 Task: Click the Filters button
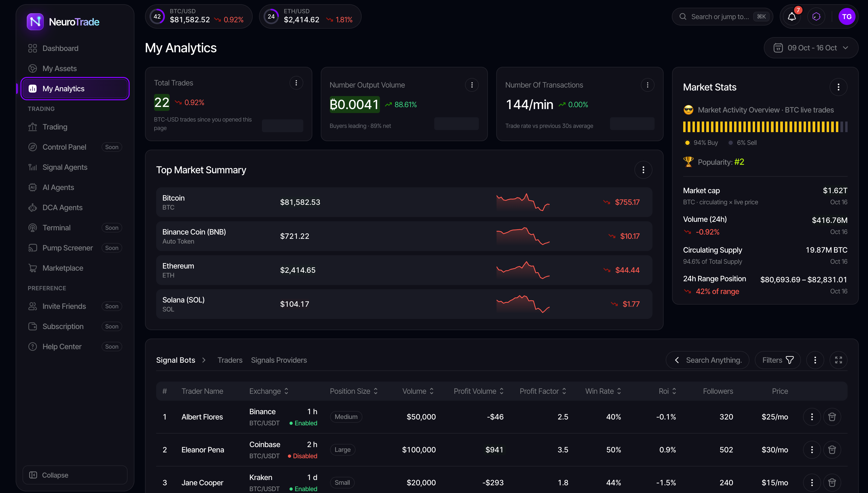(x=777, y=360)
